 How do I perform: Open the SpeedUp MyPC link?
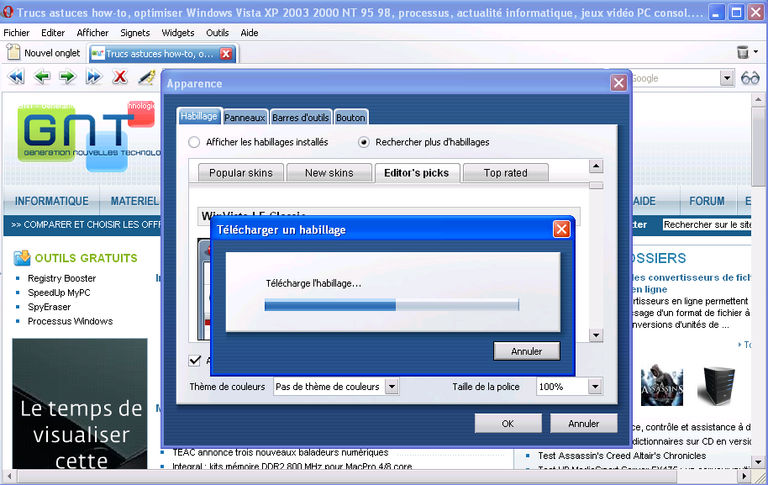59,292
